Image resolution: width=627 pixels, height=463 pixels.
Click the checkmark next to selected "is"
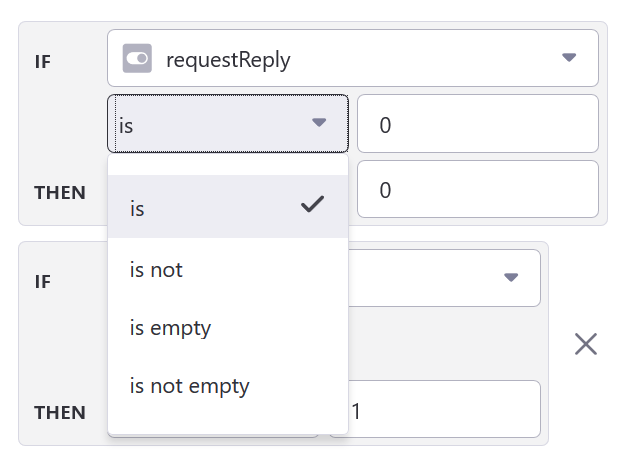tap(312, 205)
